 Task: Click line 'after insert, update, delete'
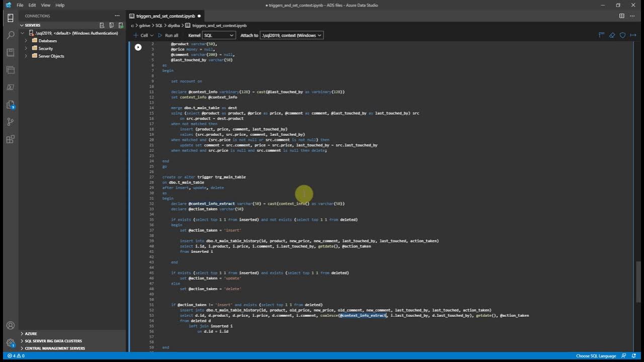[x=193, y=188]
